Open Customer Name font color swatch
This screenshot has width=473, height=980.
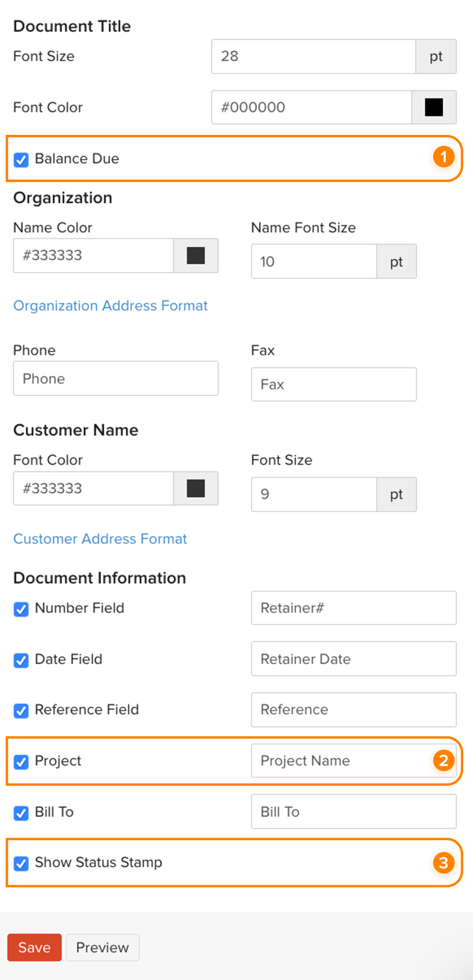click(195, 488)
